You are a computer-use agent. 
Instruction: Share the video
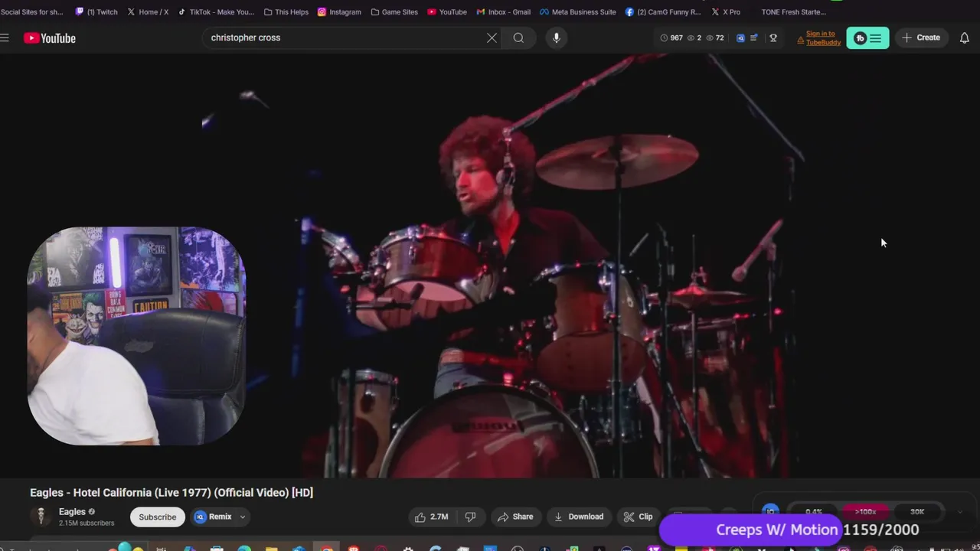(x=514, y=517)
